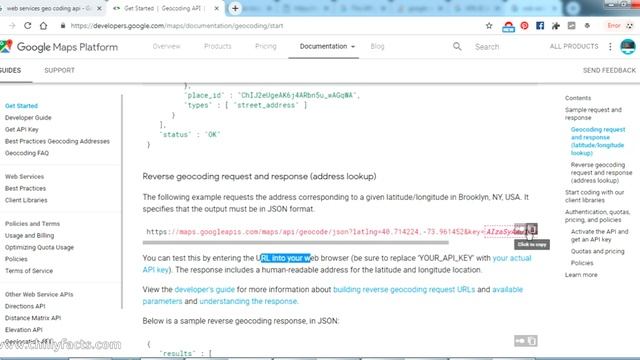Follow 'building reverse geocoding request URLs' link

[404, 289]
